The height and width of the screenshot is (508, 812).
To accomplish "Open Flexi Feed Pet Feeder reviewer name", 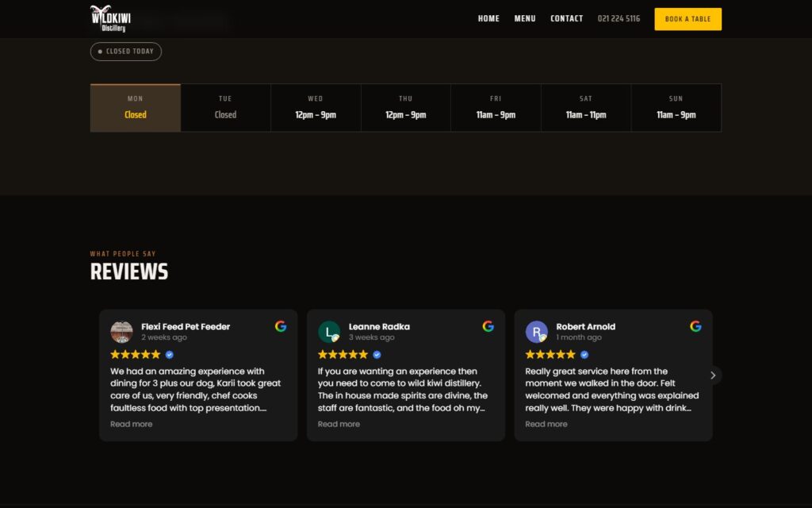I will click(x=186, y=326).
